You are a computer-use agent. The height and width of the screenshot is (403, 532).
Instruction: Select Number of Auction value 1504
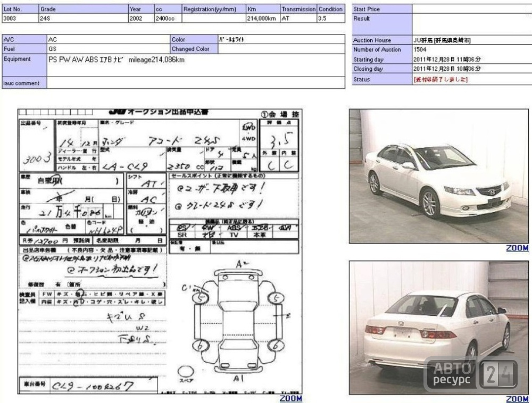[x=420, y=49]
